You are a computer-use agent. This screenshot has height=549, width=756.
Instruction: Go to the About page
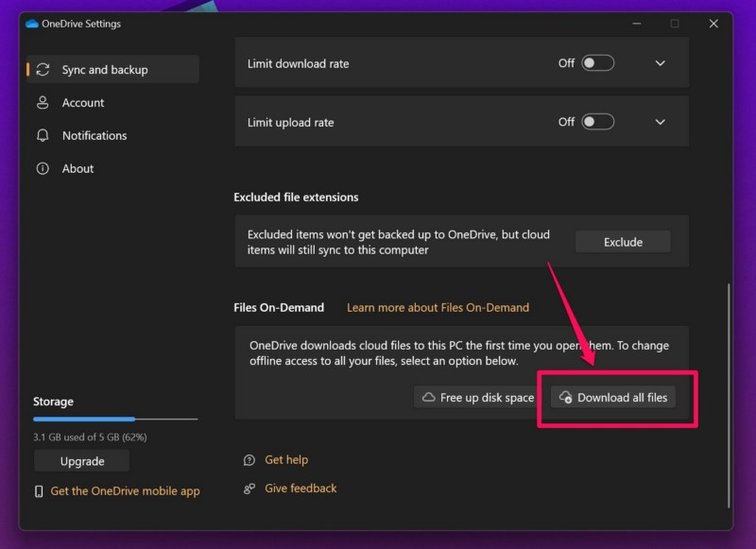coord(77,169)
